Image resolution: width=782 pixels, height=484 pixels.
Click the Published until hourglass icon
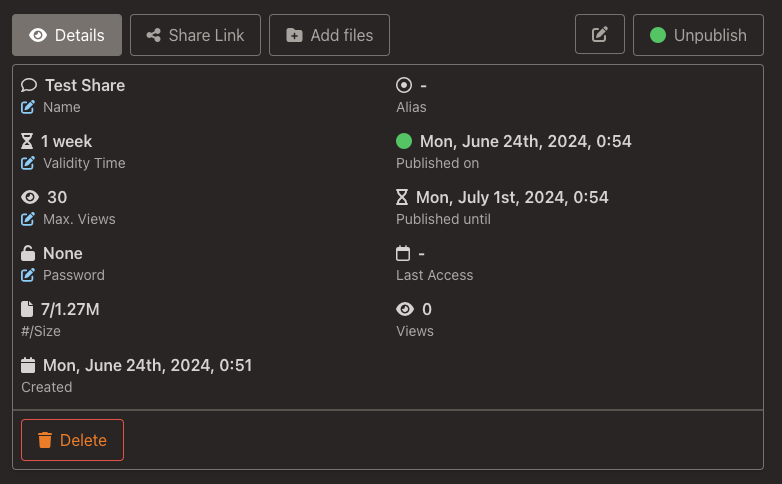(402, 197)
